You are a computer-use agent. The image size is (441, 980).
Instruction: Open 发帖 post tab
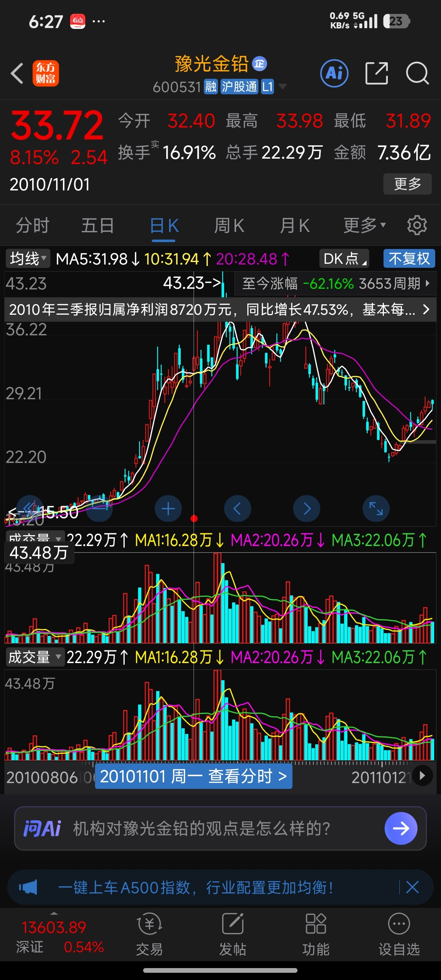(232, 936)
